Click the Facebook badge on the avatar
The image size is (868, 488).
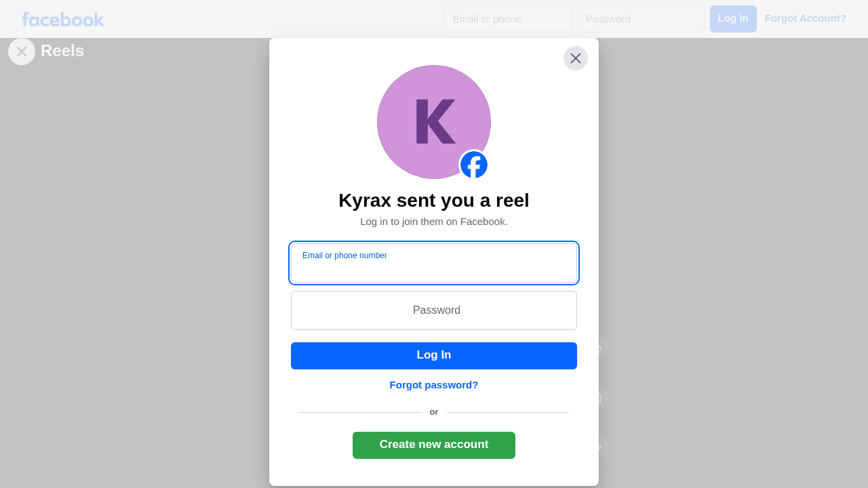(474, 165)
